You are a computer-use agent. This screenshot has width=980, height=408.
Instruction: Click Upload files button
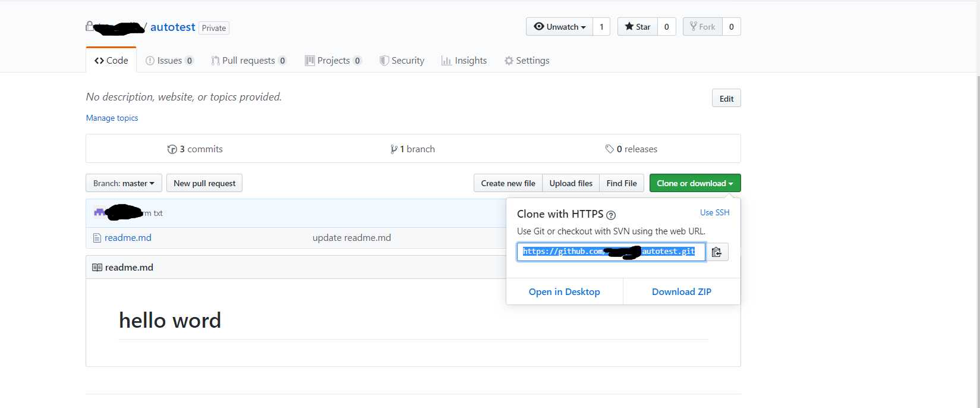coord(571,183)
